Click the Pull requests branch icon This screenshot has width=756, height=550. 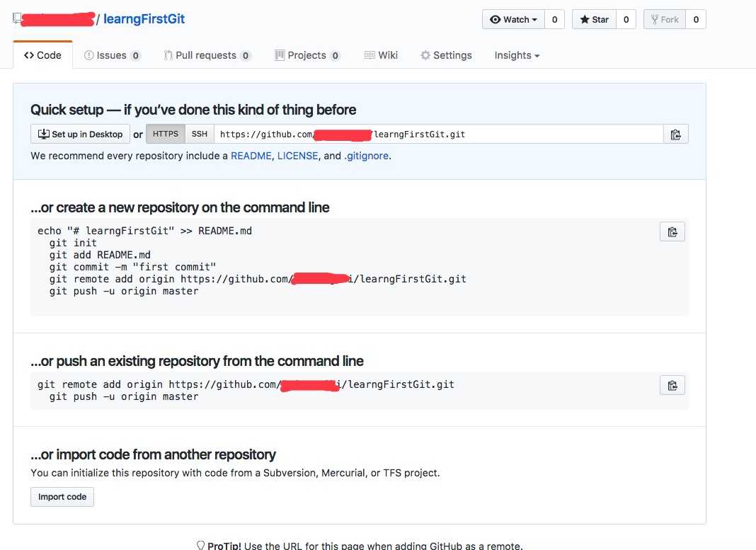[x=168, y=55]
